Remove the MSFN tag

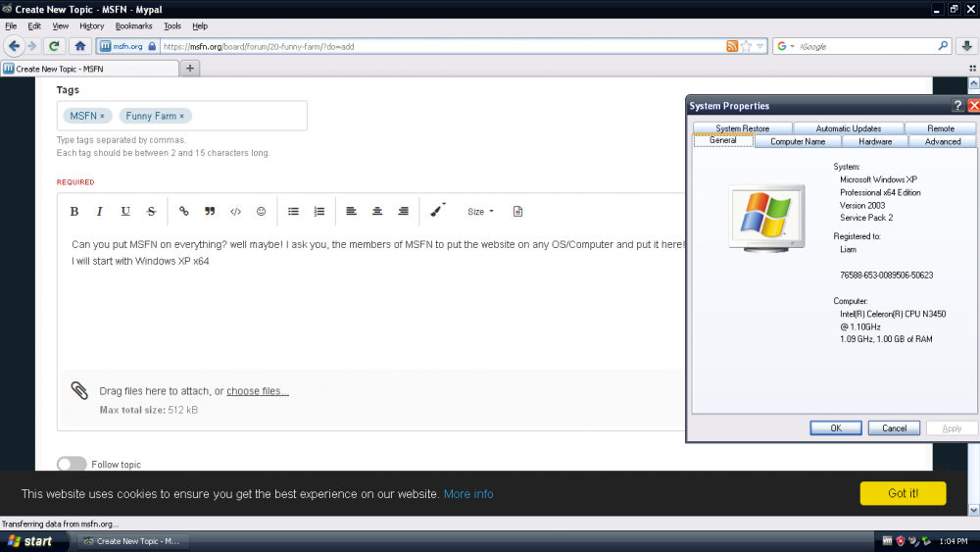[102, 116]
